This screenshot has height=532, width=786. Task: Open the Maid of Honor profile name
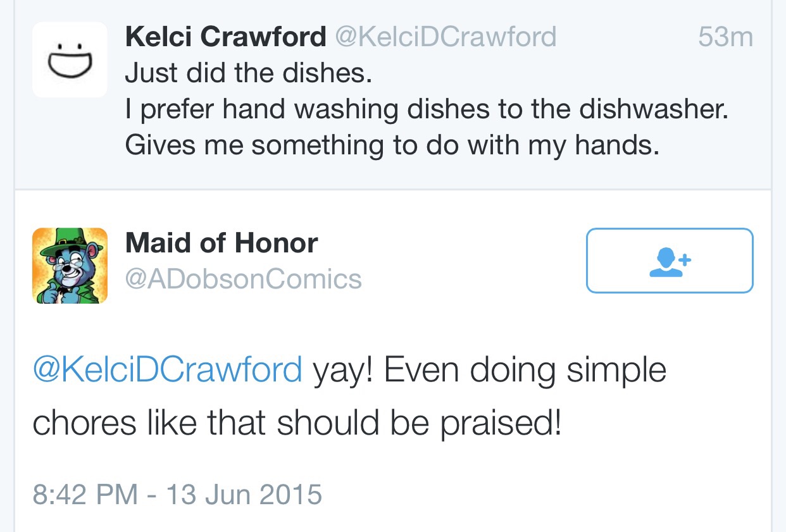coord(221,242)
